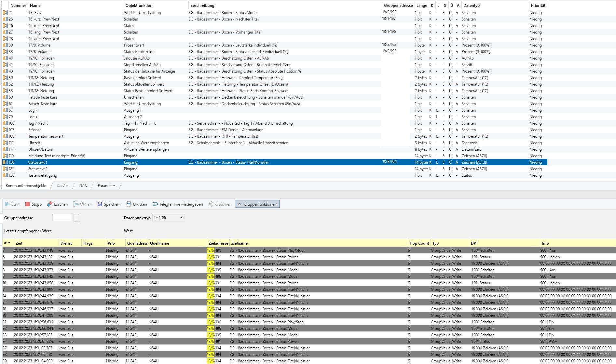Click object icon of row 67 Logik
Screen dimensions: 616x364
(x=5, y=110)
